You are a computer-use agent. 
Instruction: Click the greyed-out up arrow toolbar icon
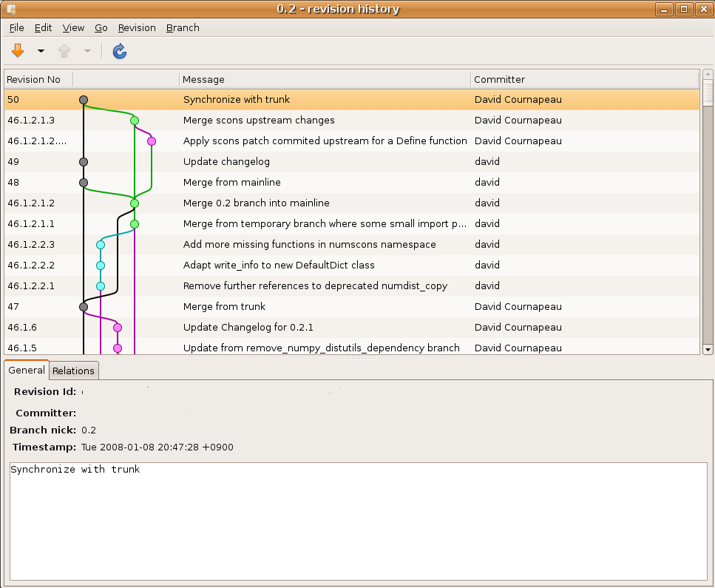pos(64,51)
